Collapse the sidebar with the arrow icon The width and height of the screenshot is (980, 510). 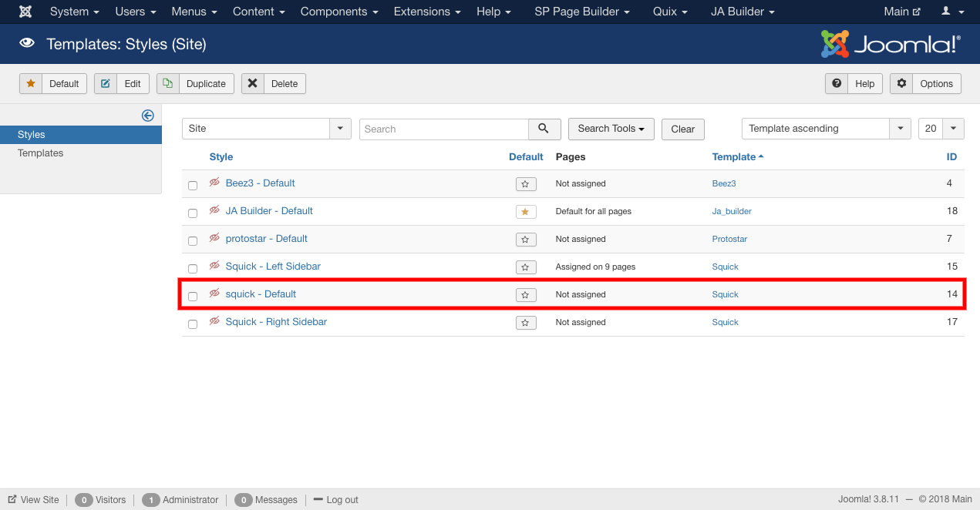pos(148,116)
